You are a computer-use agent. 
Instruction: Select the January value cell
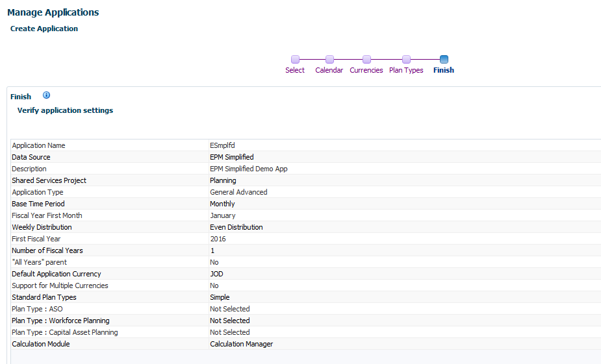tap(223, 215)
